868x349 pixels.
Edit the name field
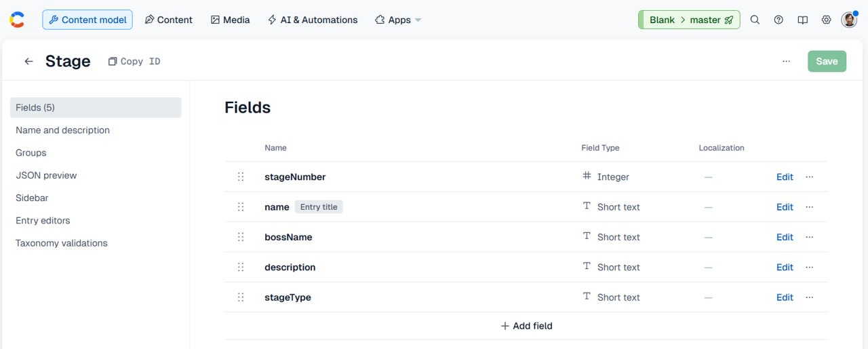tap(785, 207)
